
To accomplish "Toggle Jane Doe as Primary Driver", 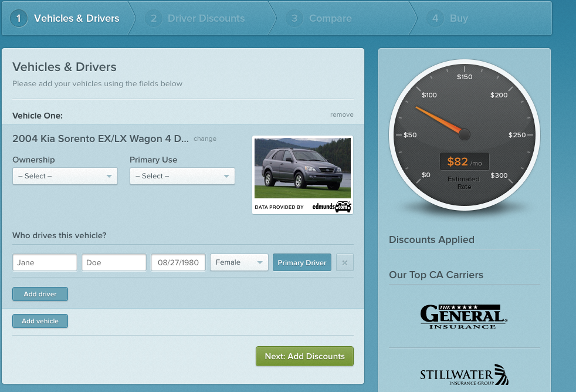I will tap(301, 262).
